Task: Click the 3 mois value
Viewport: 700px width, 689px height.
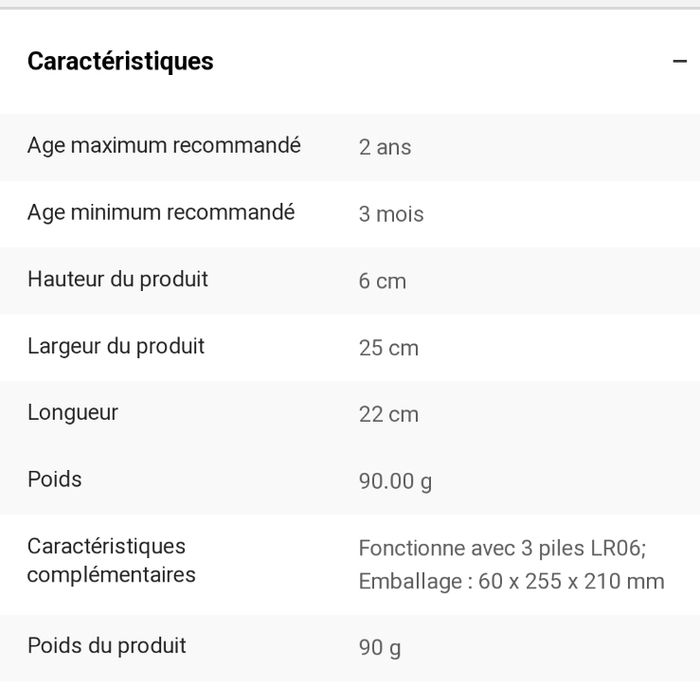Action: pos(391,214)
